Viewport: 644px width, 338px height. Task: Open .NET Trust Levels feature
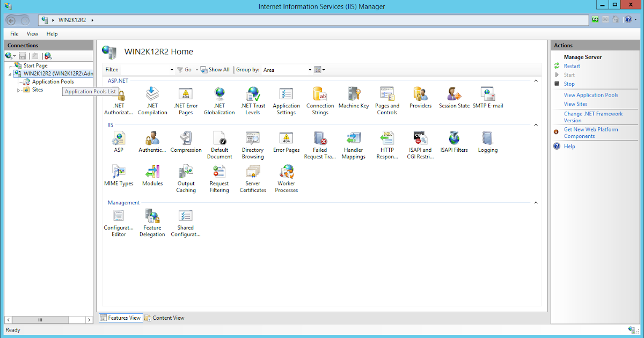coord(253,100)
